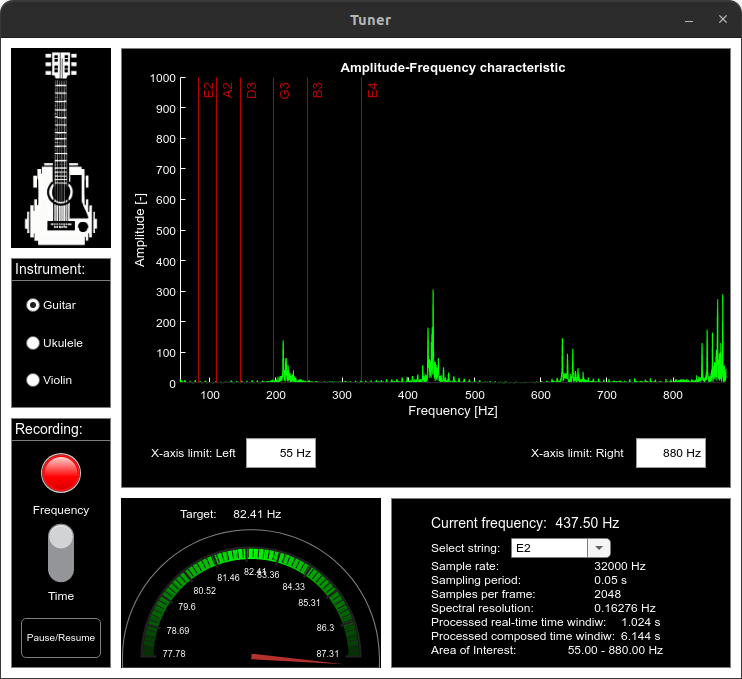Viewport: 742px width, 679px height.
Task: Click the E2 string marker on the plot
Action: (208, 90)
